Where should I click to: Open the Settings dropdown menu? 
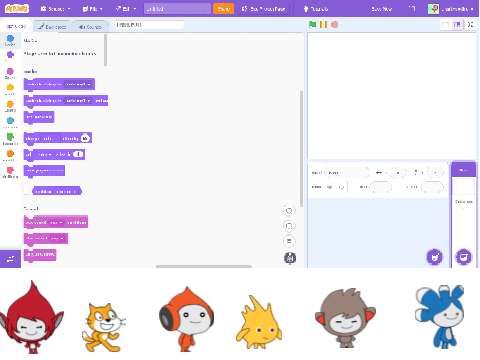coord(55,9)
